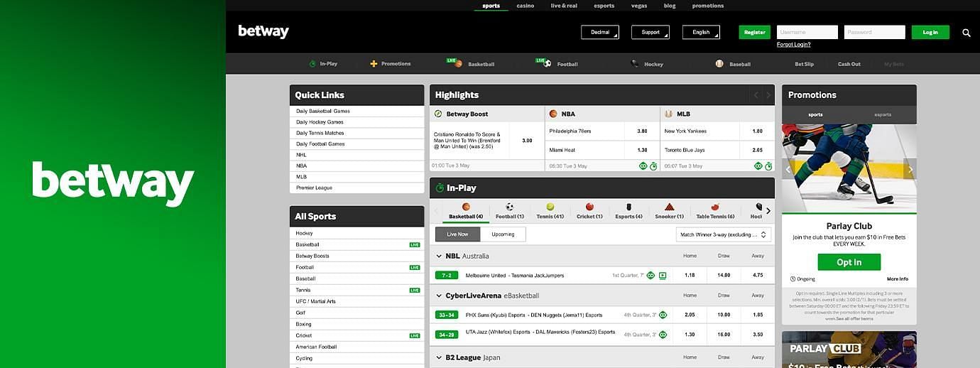980x368 pixels.
Task: Advance promotions carousel with right arrow
Action: point(910,169)
